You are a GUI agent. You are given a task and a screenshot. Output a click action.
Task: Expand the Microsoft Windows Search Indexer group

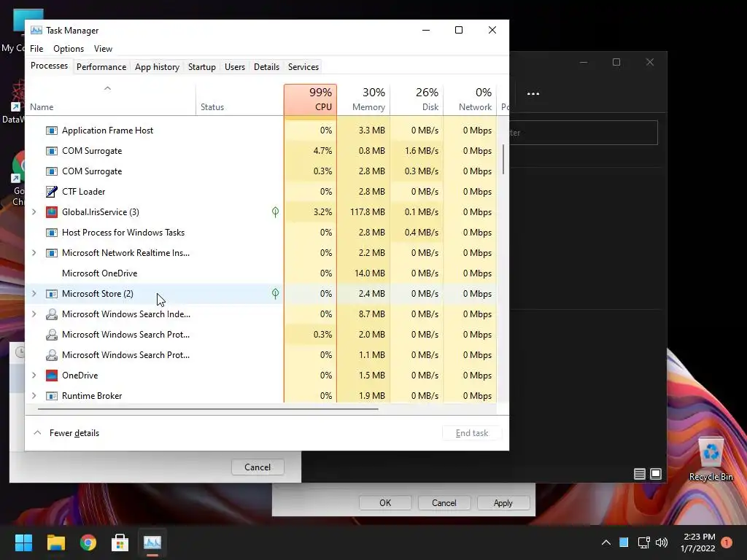click(34, 314)
